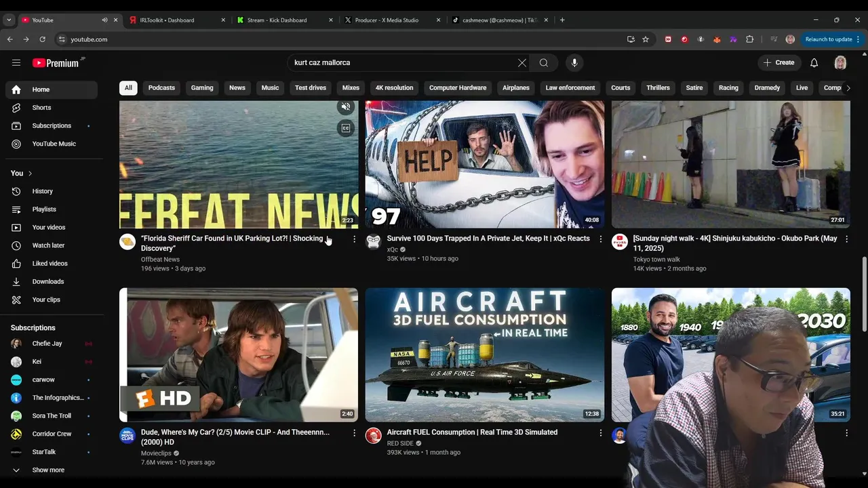Select the Law enforcement chip
The image size is (868, 488).
point(570,87)
